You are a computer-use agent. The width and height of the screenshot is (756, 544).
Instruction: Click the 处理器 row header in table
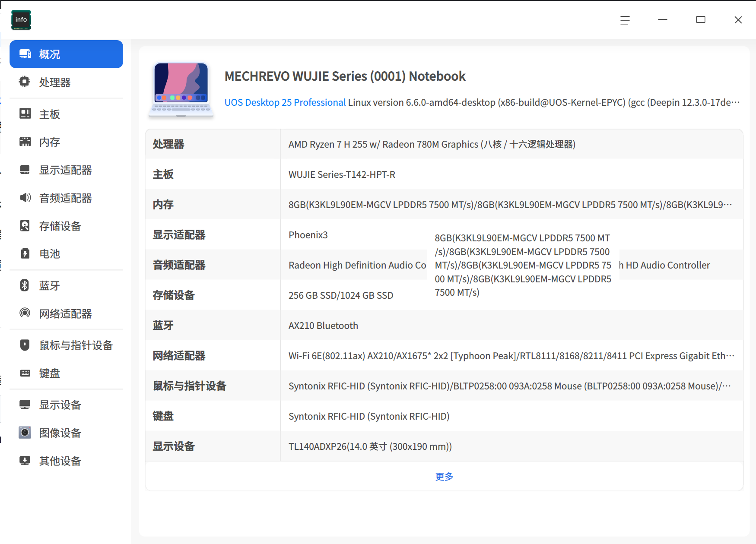(168, 144)
